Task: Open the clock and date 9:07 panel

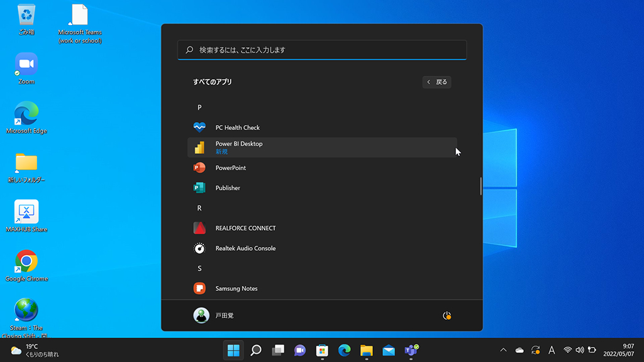Action: [619, 350]
